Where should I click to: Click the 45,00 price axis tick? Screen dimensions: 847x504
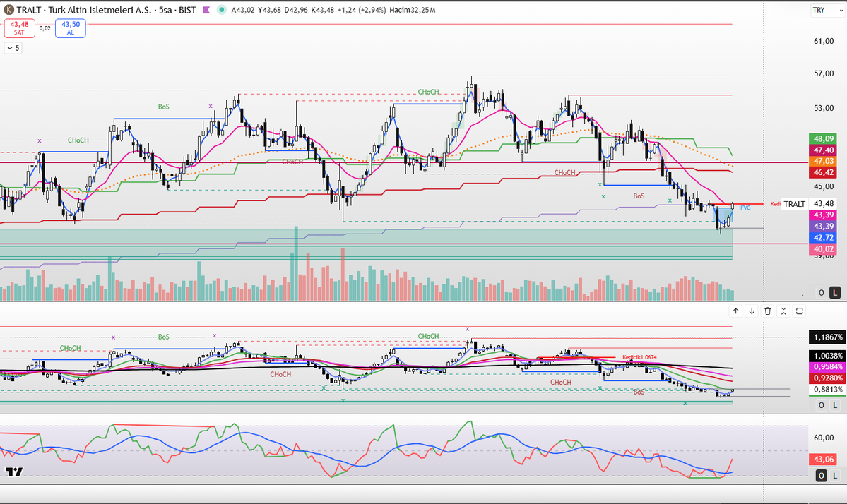pyautogui.click(x=823, y=187)
